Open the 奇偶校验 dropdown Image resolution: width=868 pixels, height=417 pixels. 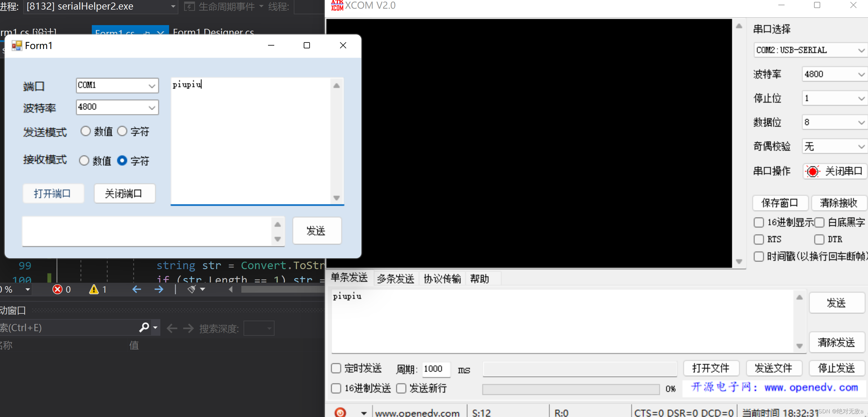click(834, 147)
